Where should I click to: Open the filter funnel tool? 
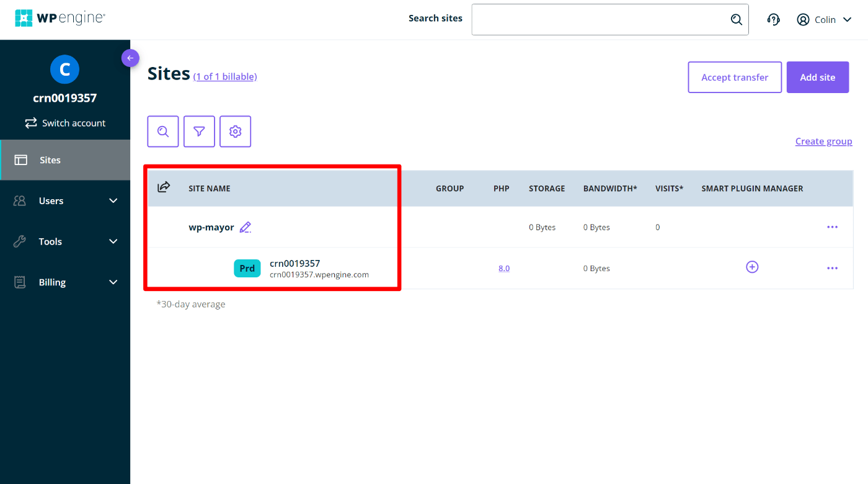pyautogui.click(x=199, y=132)
